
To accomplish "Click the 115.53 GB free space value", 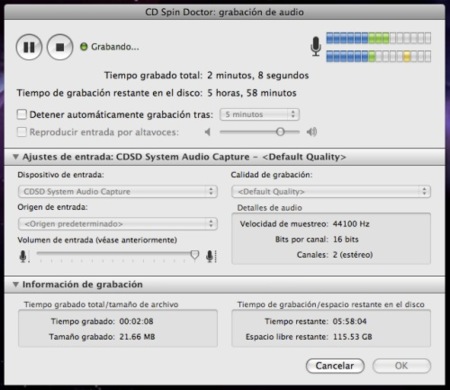I will [352, 337].
